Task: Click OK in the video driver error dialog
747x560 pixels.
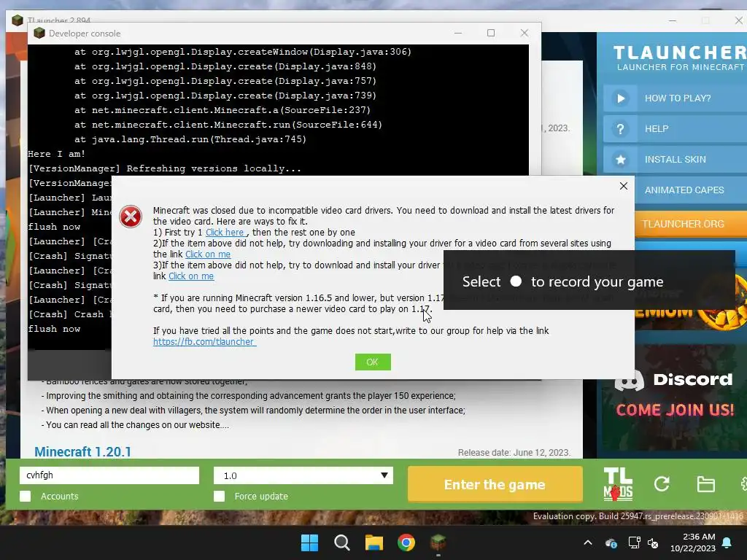Action: pyautogui.click(x=373, y=362)
